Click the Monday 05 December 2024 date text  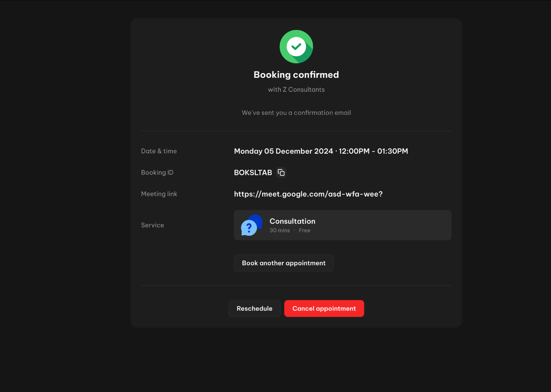coord(284,151)
